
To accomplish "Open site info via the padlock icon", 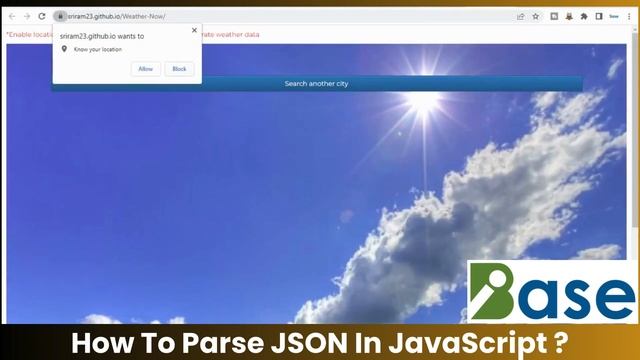I will [60, 16].
